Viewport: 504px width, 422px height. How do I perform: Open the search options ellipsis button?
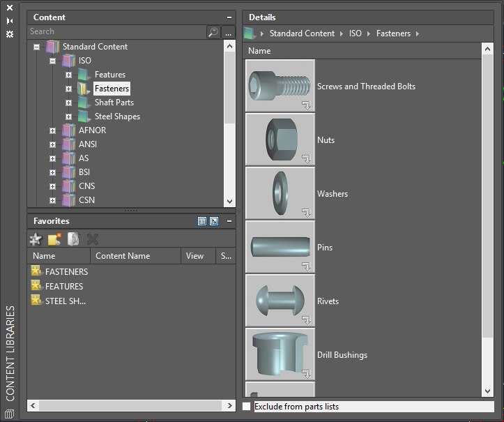(228, 32)
